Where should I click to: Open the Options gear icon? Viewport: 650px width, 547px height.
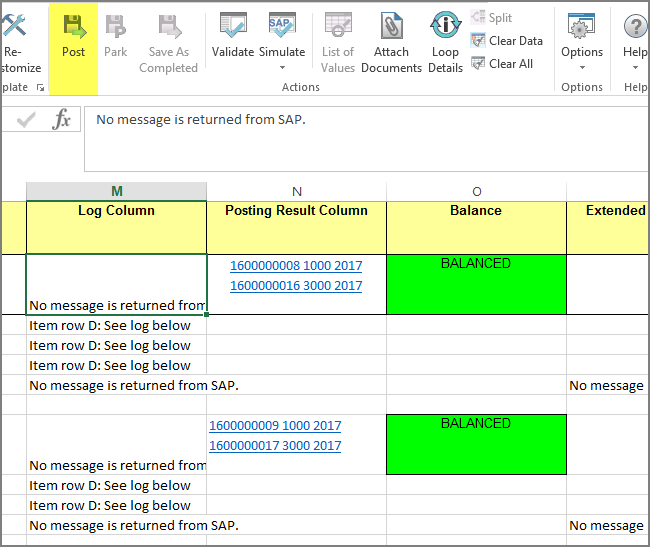click(582, 26)
